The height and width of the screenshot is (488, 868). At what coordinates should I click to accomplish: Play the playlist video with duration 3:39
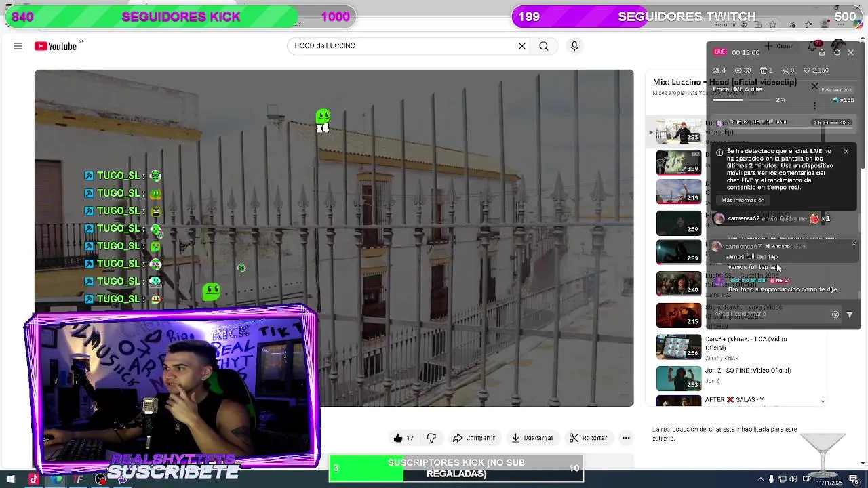pos(679,162)
